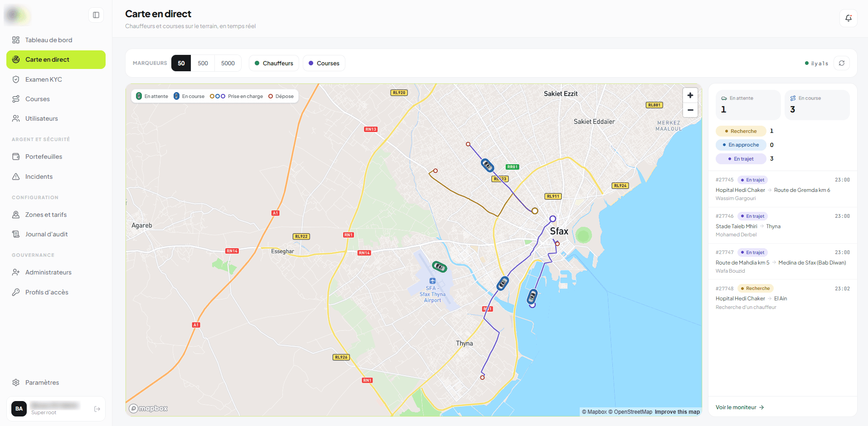This screenshot has width=868, height=426.
Task: Open Portefeuilles page
Action: 56,157
